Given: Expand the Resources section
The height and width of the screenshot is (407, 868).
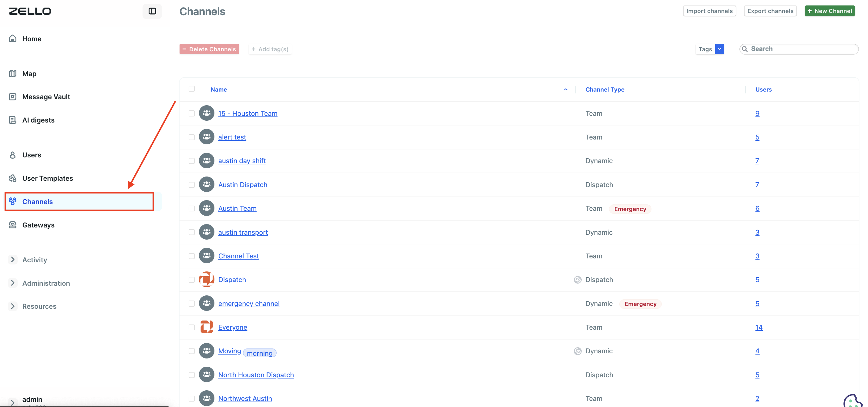Looking at the screenshot, I should tap(12, 306).
